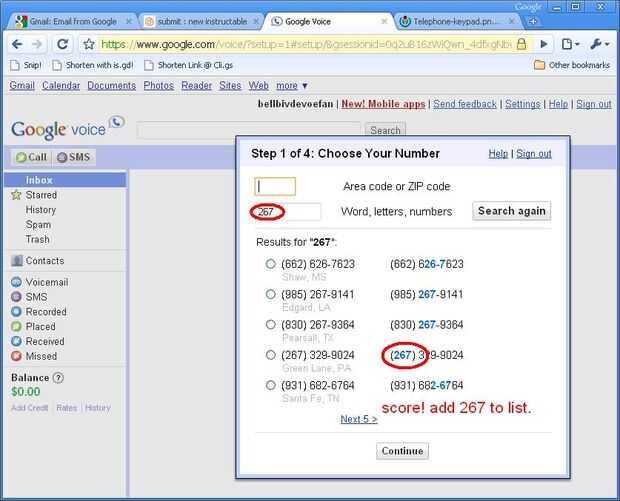The height and width of the screenshot is (501, 620).
Task: Click the Search again button
Action: point(512,211)
